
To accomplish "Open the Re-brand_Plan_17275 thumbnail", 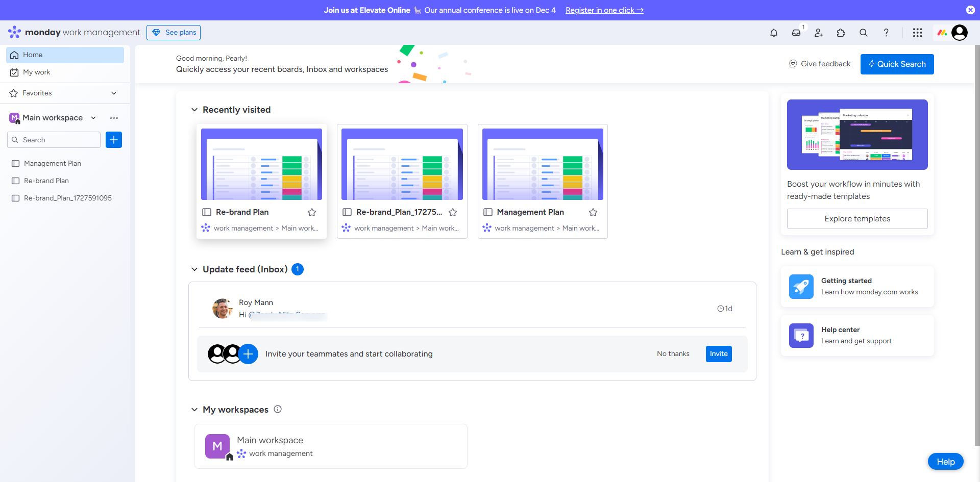I will pyautogui.click(x=402, y=164).
